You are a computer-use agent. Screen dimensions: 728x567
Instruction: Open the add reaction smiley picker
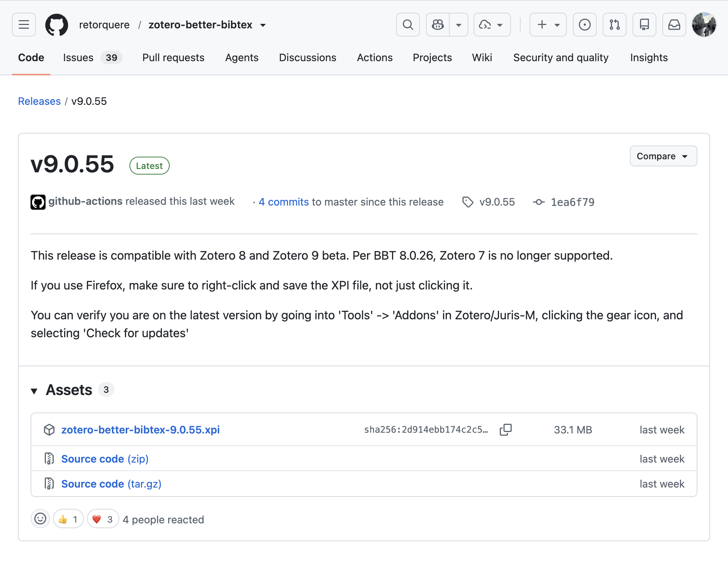coord(40,519)
